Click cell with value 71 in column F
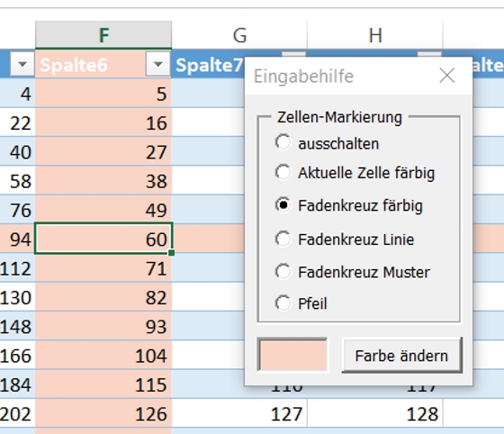Viewport: 504px width, 434px height. (x=103, y=267)
